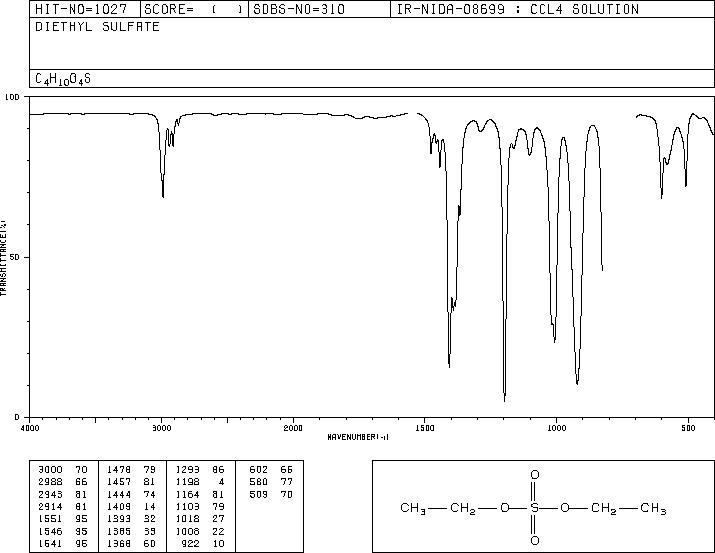Click the compound name DIETHYL SULFATE
This screenshot has height=553, width=715.
coord(98,26)
